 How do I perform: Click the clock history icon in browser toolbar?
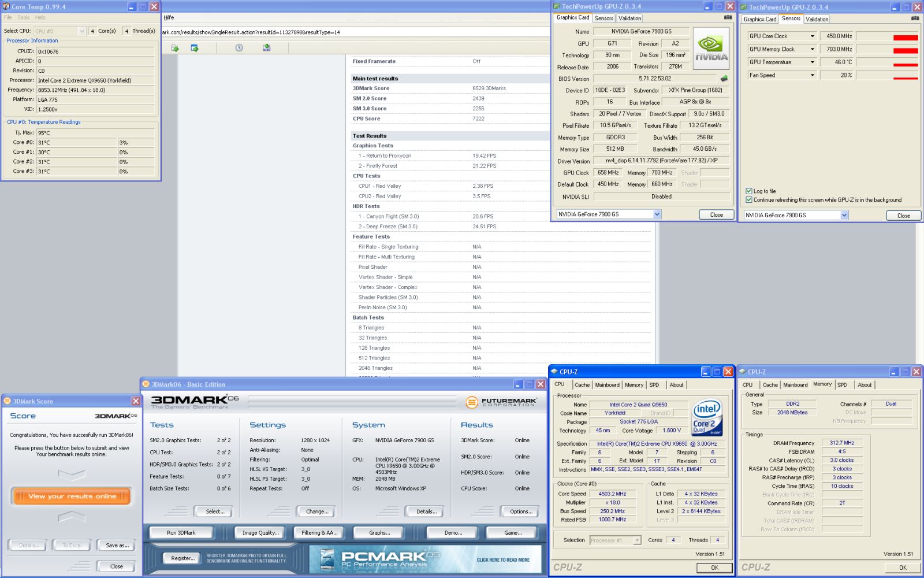pyautogui.click(x=239, y=48)
